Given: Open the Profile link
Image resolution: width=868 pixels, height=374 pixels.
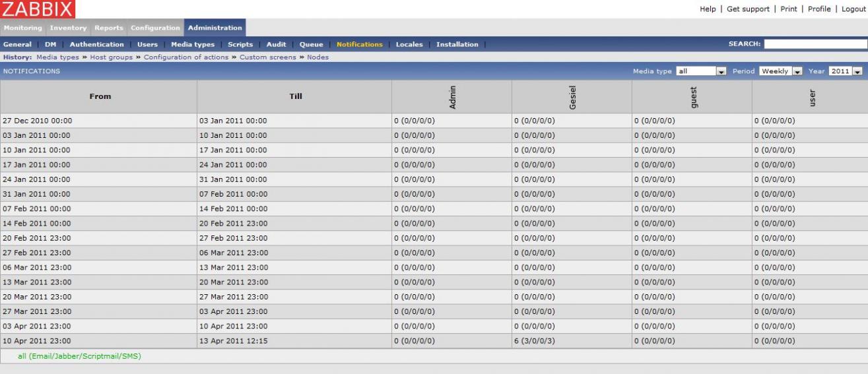Looking at the screenshot, I should [x=819, y=9].
